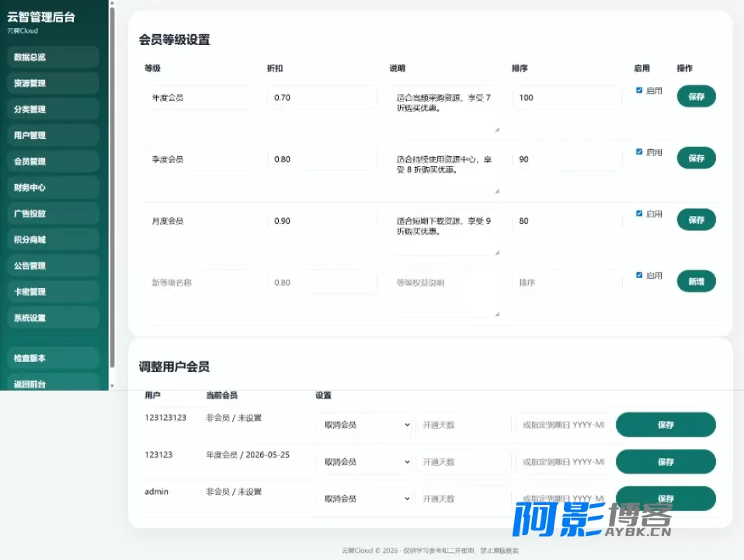Open membership dropdown for user admin
The width and height of the screenshot is (744, 560).
click(364, 499)
